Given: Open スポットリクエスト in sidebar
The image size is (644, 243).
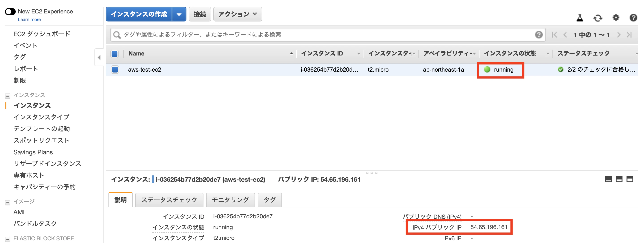Looking at the screenshot, I should (41, 140).
